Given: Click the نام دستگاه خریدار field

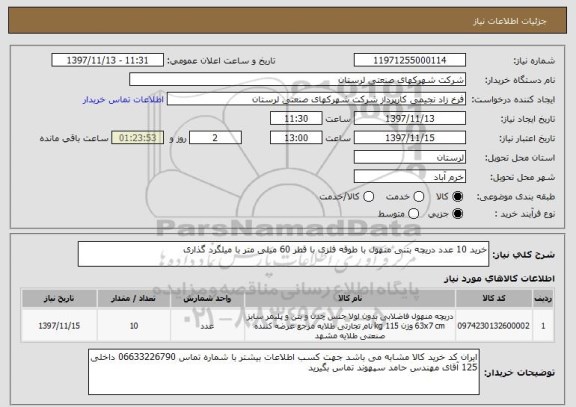Looking at the screenshot, I should 298,80.
